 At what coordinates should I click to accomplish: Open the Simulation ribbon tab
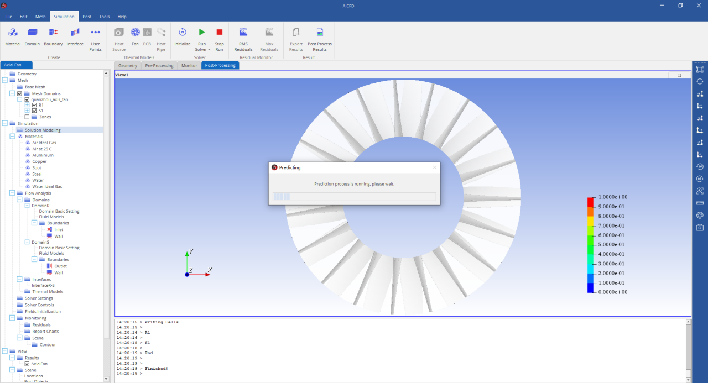point(64,16)
